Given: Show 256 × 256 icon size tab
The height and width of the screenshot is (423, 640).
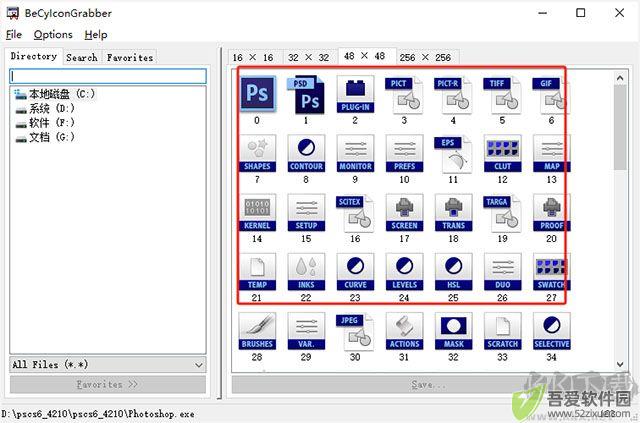Looking at the screenshot, I should click(425, 58).
